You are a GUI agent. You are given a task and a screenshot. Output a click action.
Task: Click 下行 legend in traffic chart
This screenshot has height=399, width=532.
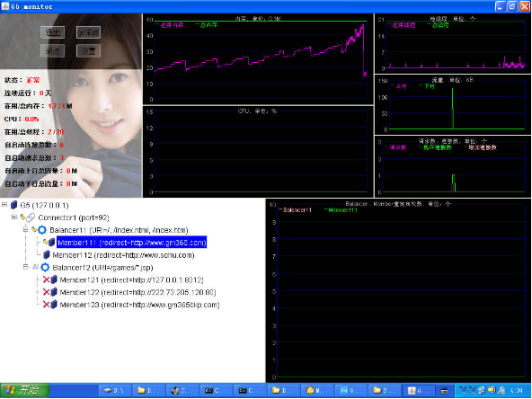coord(427,86)
